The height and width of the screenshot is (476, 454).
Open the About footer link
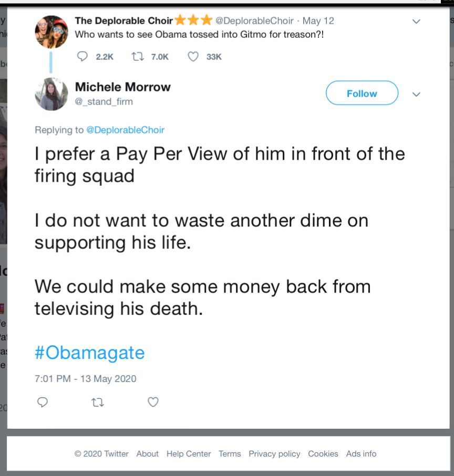(147, 453)
